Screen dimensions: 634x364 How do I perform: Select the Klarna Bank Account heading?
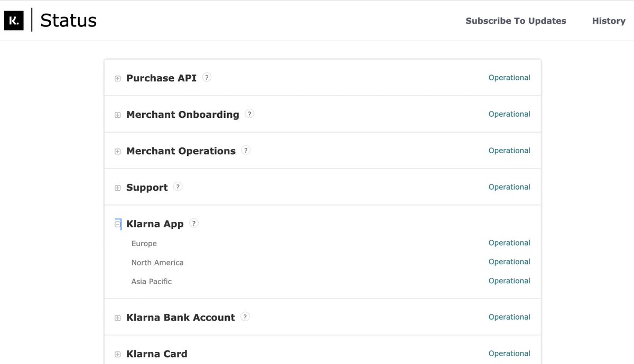point(181,318)
